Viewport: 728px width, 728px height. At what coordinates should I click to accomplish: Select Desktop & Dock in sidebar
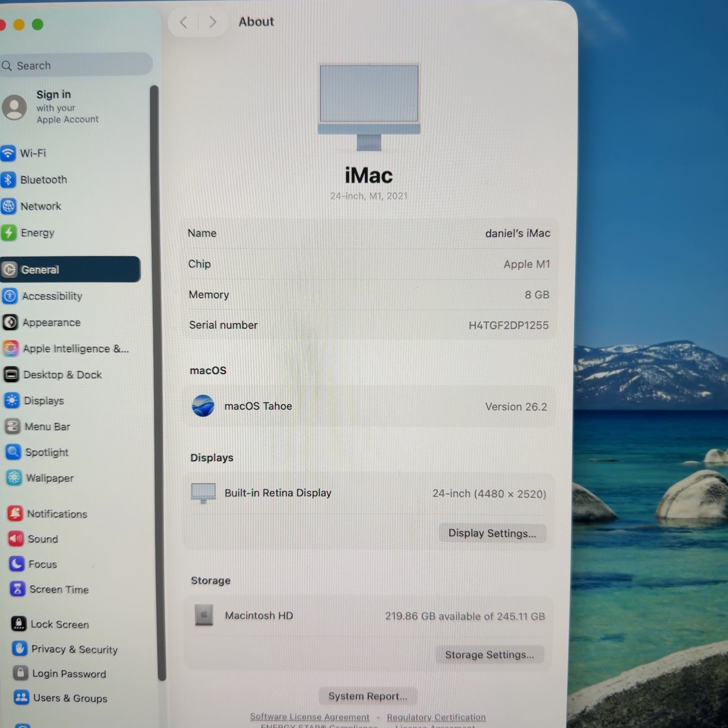coord(62,375)
